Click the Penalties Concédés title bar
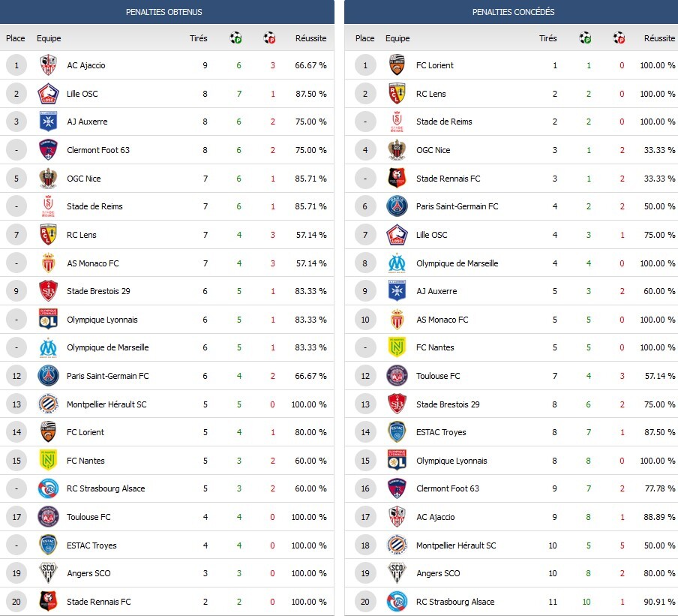The height and width of the screenshot is (616, 678). point(513,12)
